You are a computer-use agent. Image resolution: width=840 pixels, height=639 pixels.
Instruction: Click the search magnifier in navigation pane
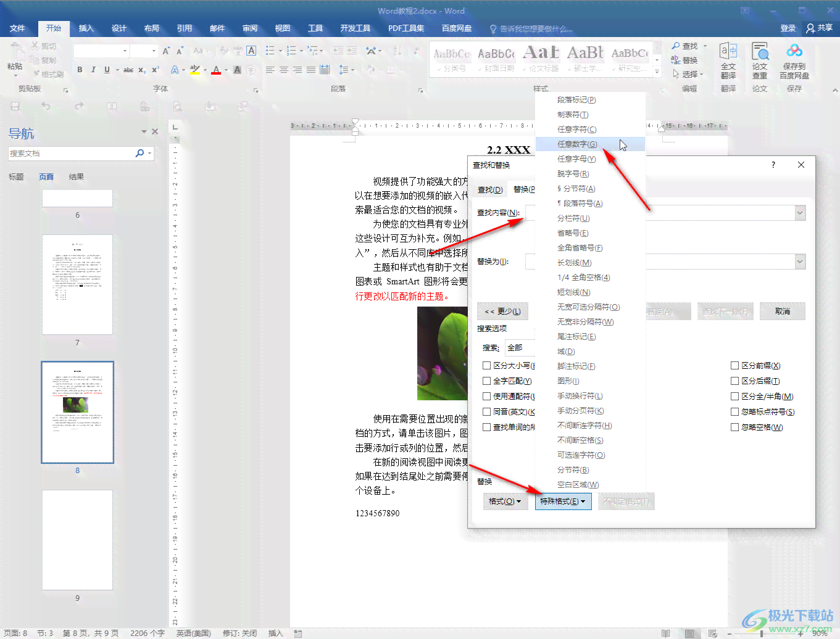tap(140, 153)
